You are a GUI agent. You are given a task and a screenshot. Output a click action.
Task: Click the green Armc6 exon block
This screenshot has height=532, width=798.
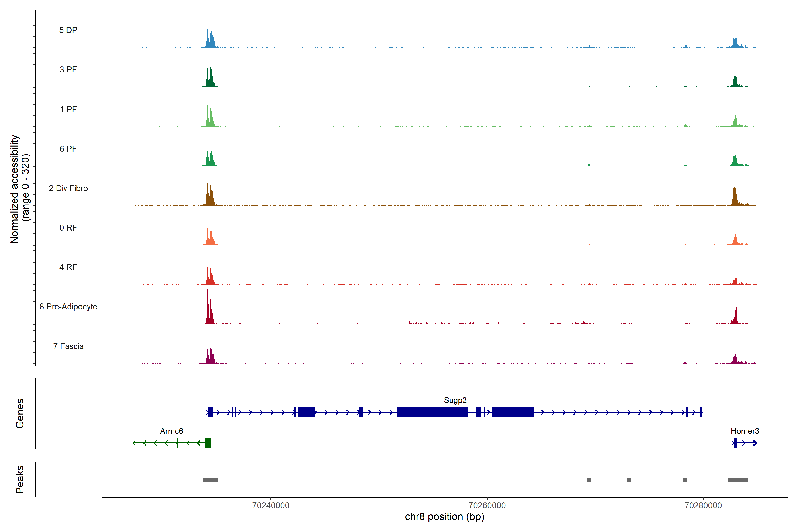click(208, 443)
